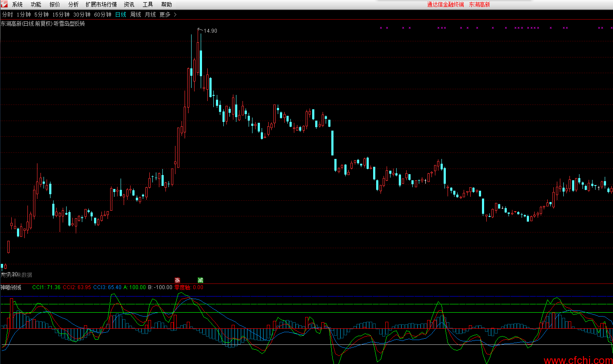613x364 pixels.
Task: Switch to 周线 weekly chart
Action: [x=135, y=14]
